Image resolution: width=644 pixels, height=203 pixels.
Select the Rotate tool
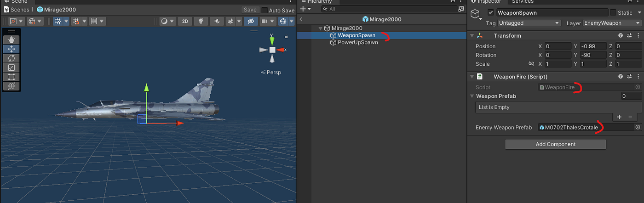click(11, 58)
